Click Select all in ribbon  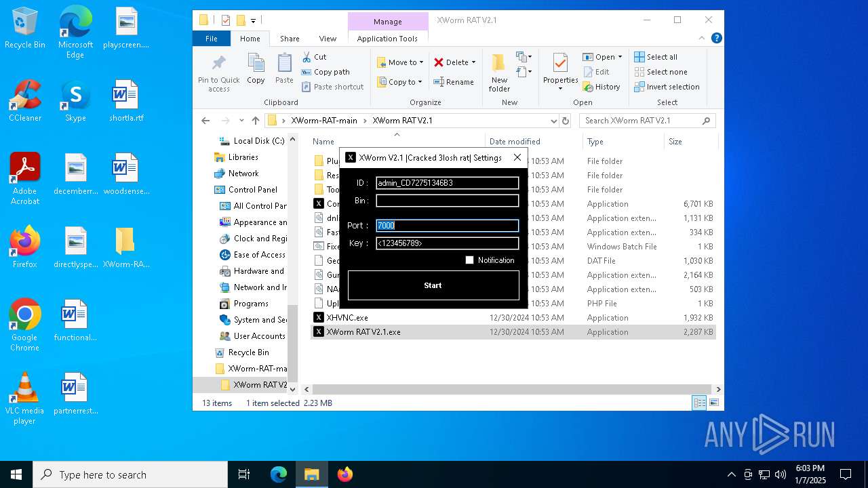tap(656, 57)
